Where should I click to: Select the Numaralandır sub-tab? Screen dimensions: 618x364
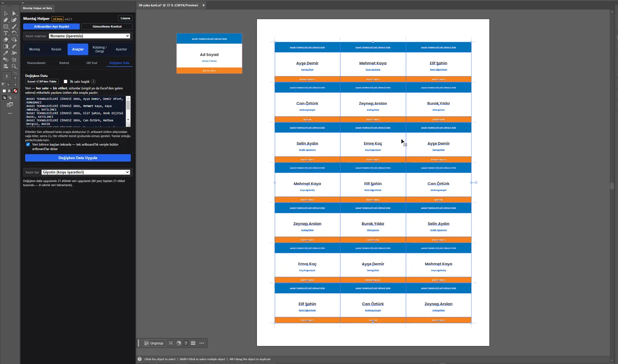pos(36,63)
